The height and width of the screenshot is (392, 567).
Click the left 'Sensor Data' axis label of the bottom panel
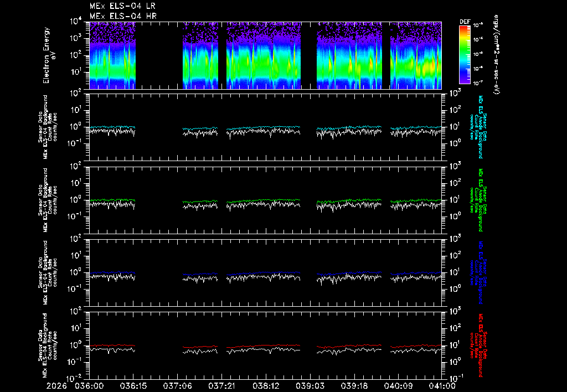[x=48, y=345]
